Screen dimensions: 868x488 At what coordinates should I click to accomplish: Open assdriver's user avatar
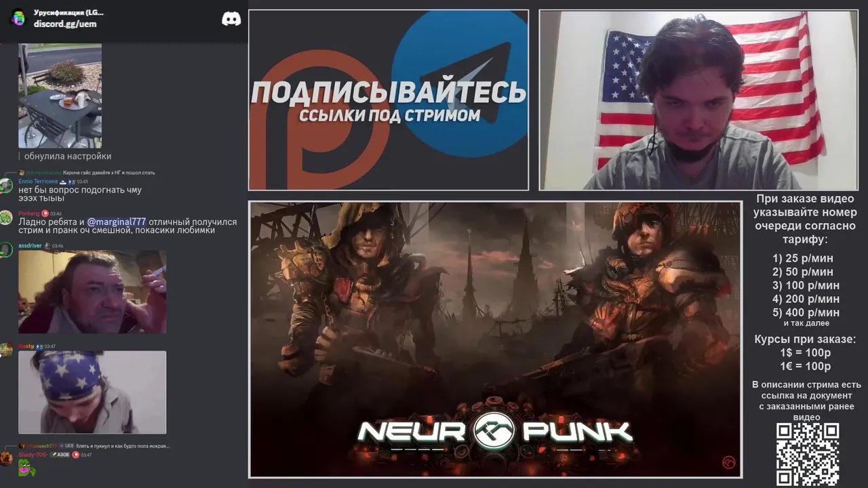[x=6, y=249]
